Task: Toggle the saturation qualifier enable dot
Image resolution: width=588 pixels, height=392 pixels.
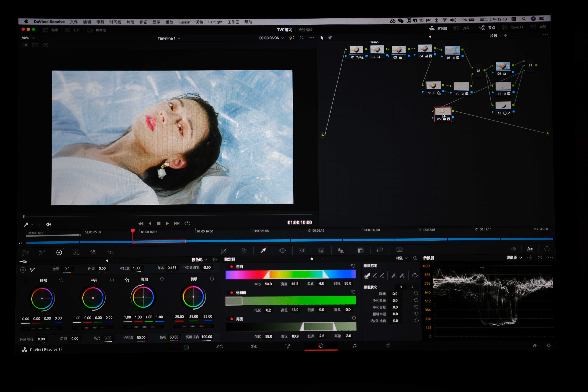Action: [232, 293]
